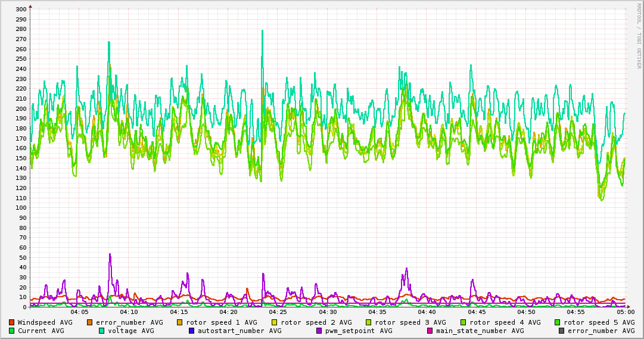644x339 pixels.
Task: Click the 04:45 time axis label
Action: pyautogui.click(x=477, y=312)
